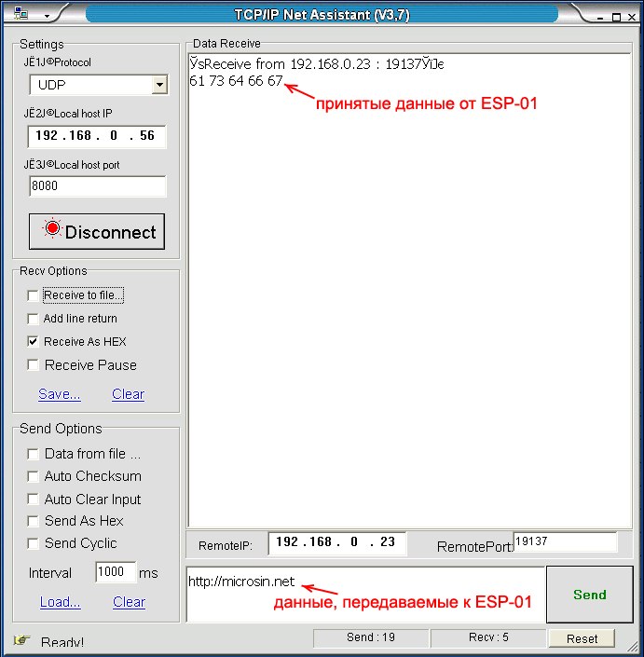Toggle Auto Clear Input checkbox

(x=33, y=499)
